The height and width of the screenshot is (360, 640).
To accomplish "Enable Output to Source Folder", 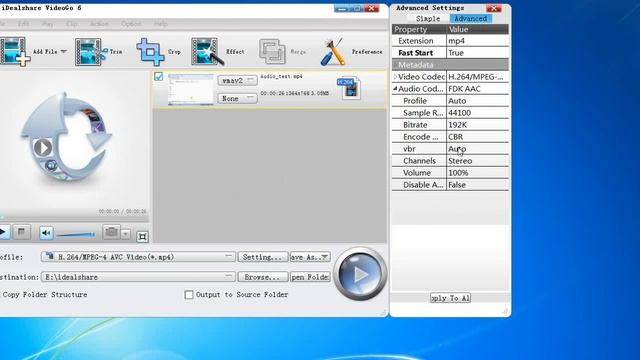I will [189, 295].
